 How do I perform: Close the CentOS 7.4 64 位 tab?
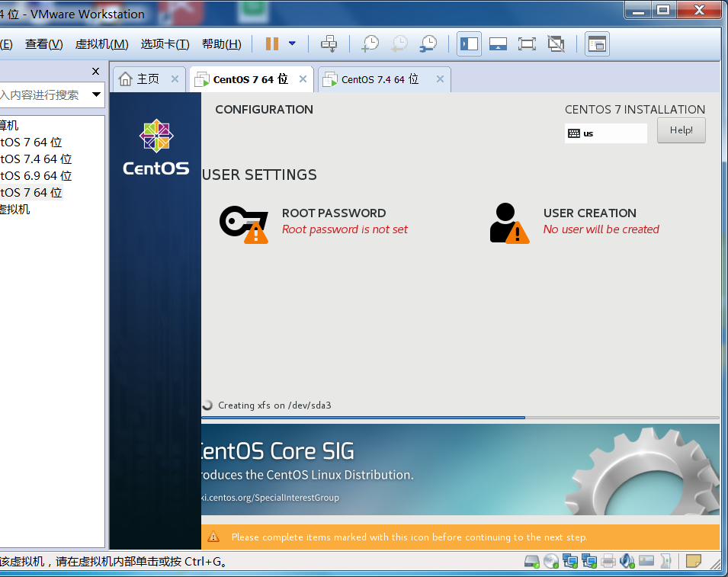tap(440, 79)
